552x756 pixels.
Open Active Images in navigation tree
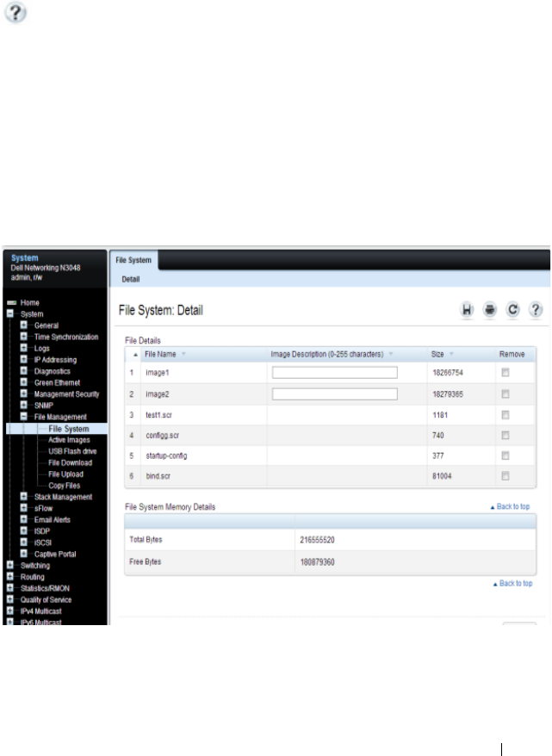point(69,440)
